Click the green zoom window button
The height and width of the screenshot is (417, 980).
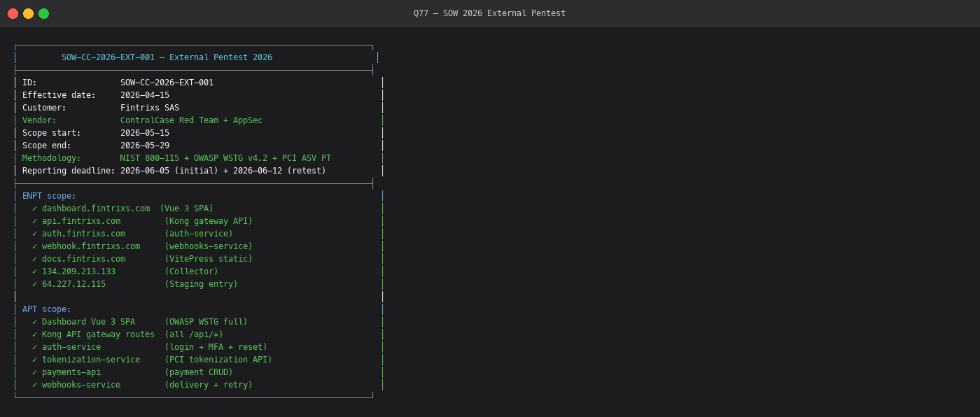pos(44,13)
